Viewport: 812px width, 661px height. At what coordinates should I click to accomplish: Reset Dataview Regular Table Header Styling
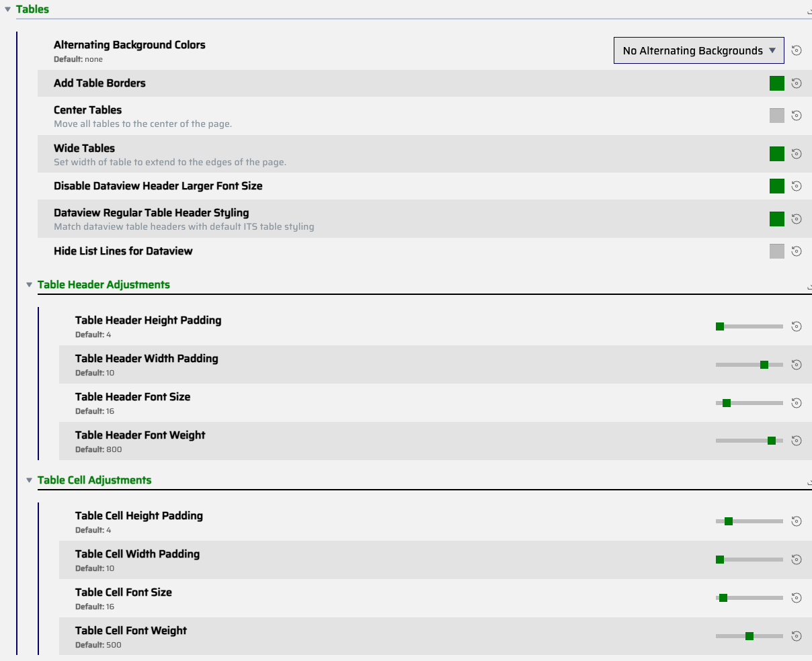[x=797, y=219]
